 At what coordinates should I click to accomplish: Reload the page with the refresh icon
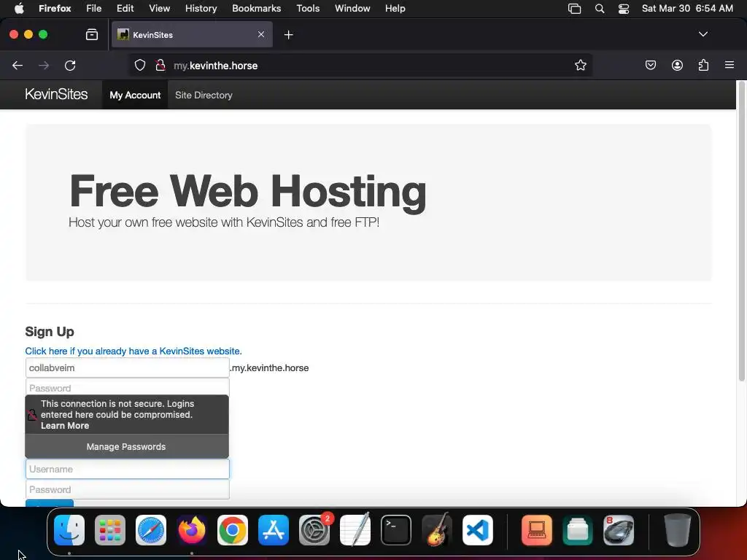click(70, 65)
